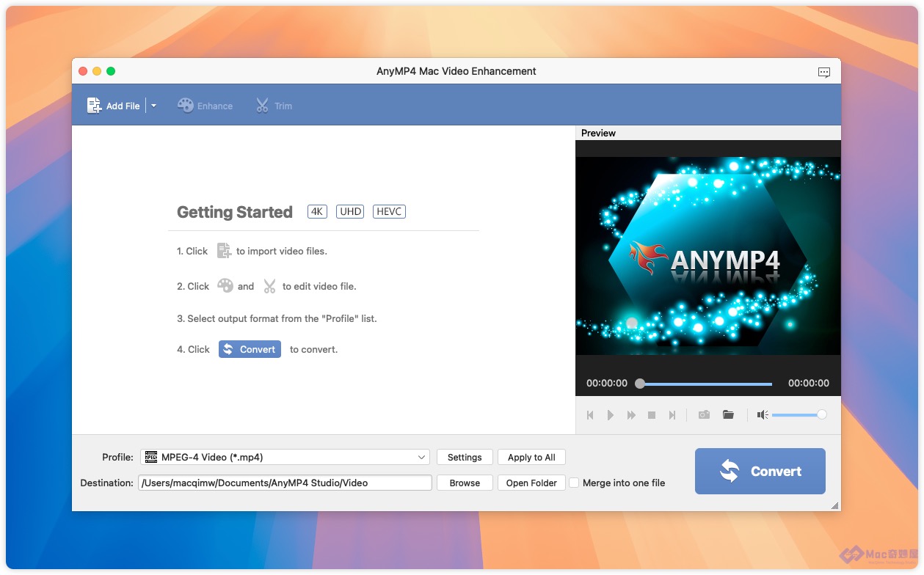Play the preview video
Viewport: 924px width, 575px height.
pyautogui.click(x=611, y=415)
